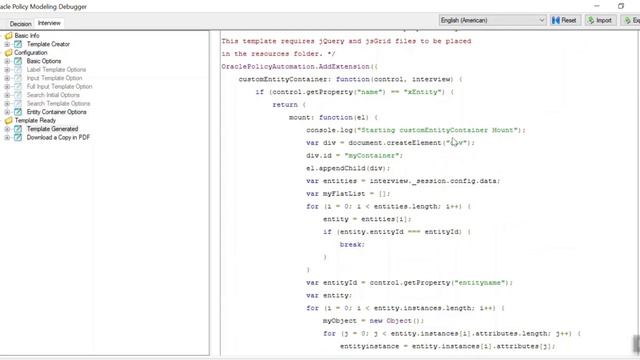Image resolution: width=640 pixels, height=360 pixels.
Task: Click the Label Template Options screen icon
Action: click(x=18, y=70)
